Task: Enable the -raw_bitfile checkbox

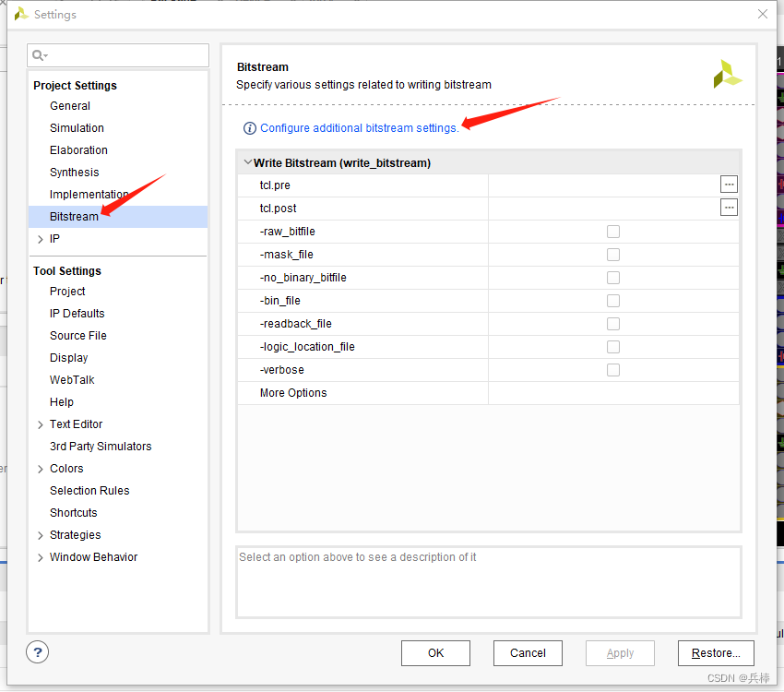Action: (613, 232)
